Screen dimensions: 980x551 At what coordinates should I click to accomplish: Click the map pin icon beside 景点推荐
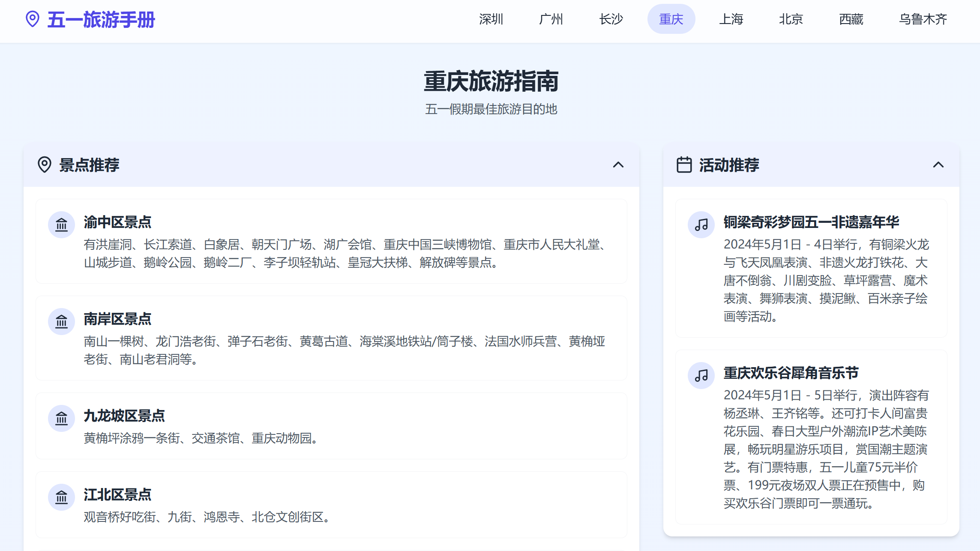pos(45,165)
